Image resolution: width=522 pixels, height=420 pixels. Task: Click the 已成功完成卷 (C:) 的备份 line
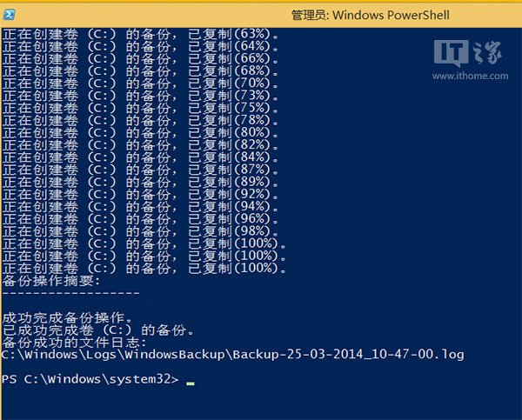point(100,330)
